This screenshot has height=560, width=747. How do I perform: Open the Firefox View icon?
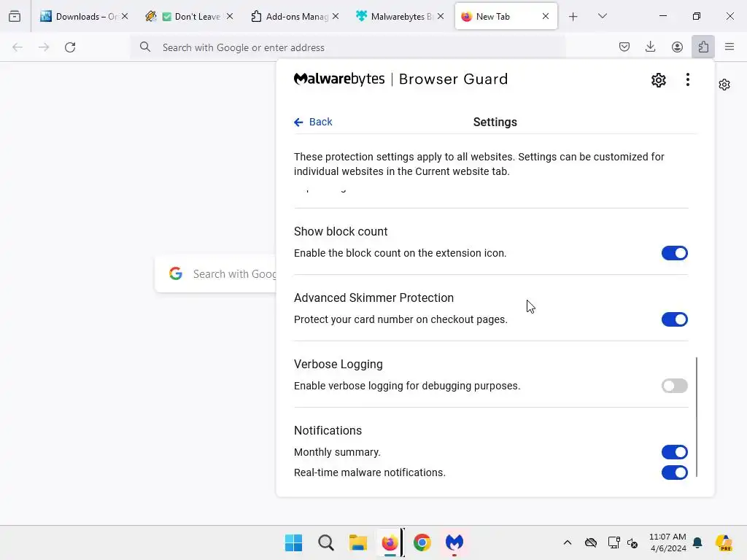15,16
